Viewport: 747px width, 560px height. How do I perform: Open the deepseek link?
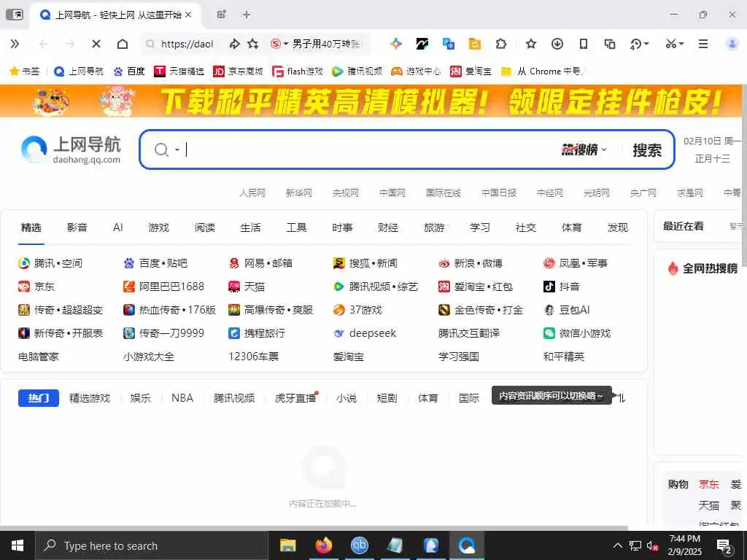coord(365,333)
